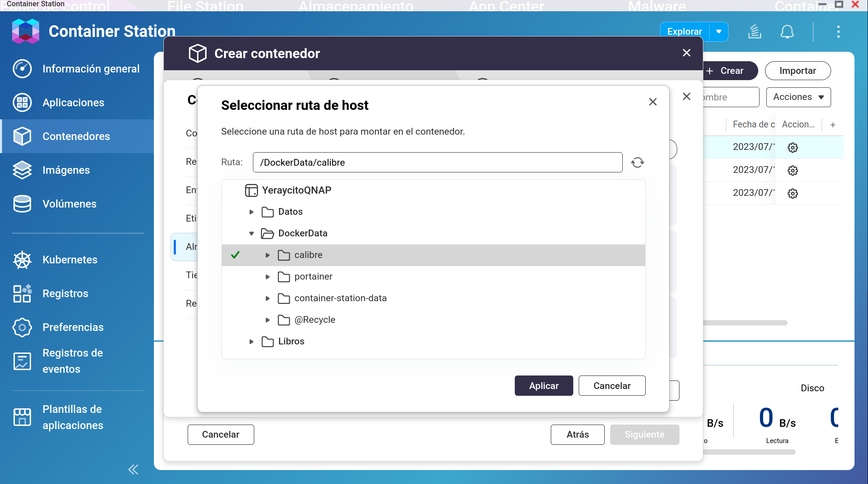This screenshot has width=868, height=484.
Task: Collapse the sidebar with double chevron
Action: coord(133,470)
